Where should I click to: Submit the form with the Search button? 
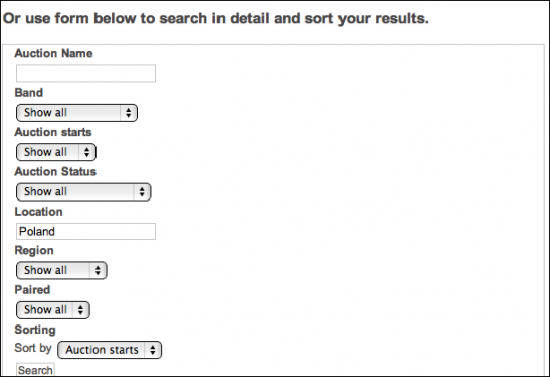35,370
